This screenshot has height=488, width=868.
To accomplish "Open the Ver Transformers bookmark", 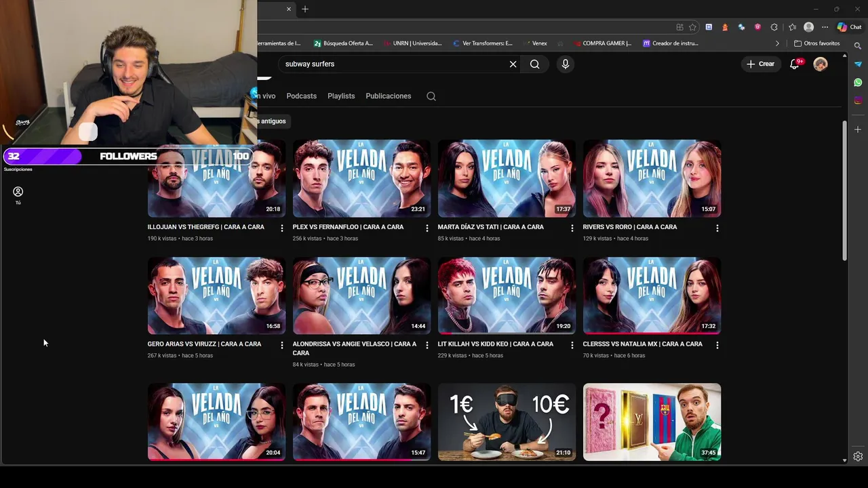I will (482, 43).
